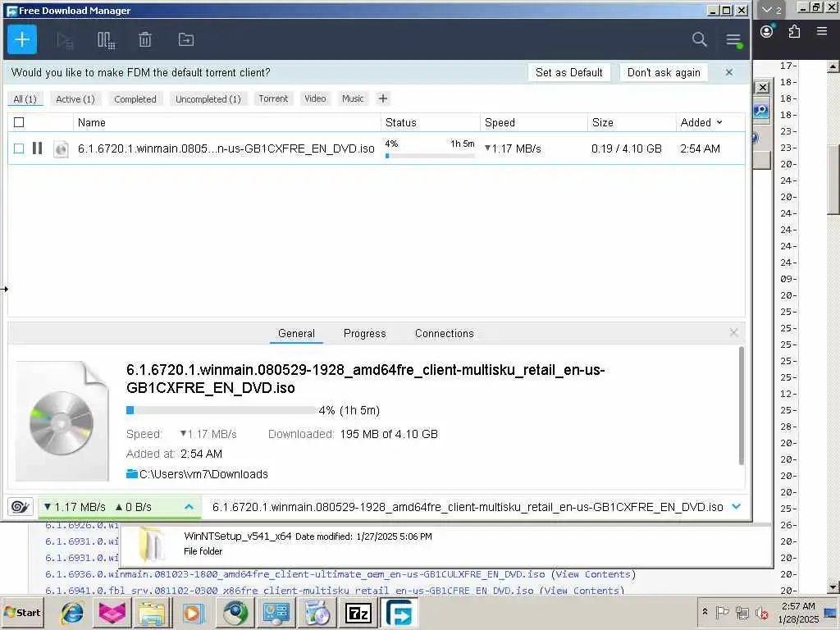Dismiss the default torrent client banner
The image size is (840, 630).
coord(729,72)
